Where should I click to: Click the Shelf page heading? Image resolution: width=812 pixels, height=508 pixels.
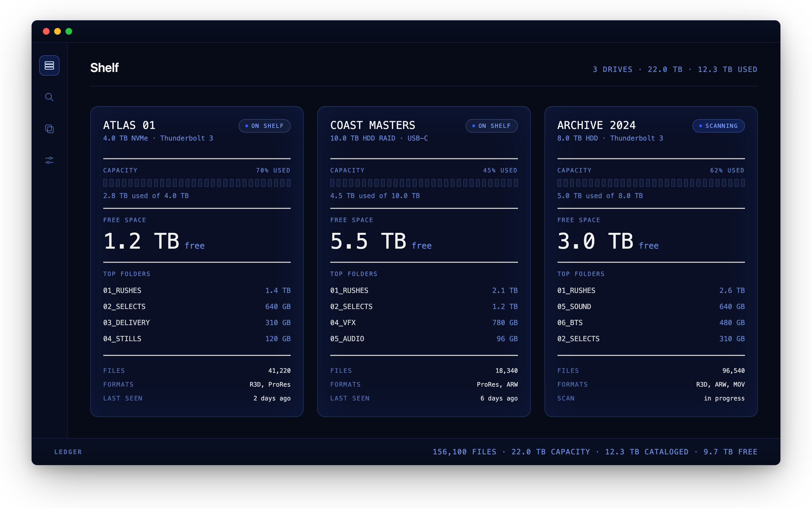pos(104,68)
